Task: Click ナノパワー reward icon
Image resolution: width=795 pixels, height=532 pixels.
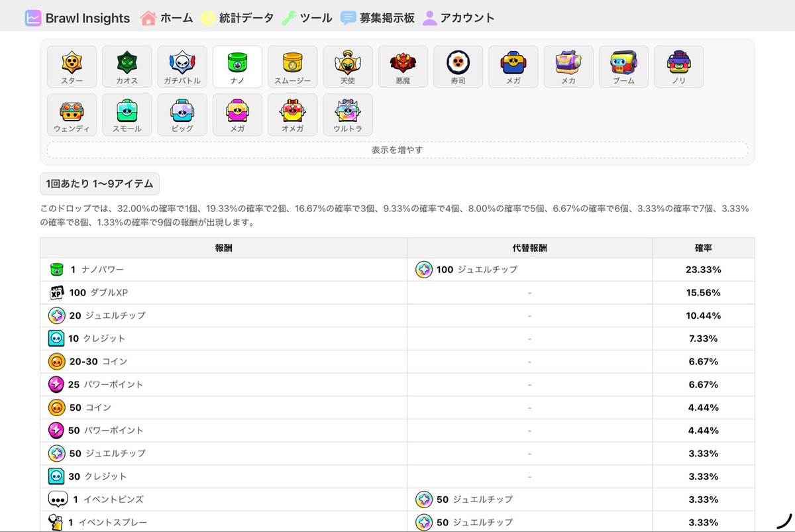Action: pos(56,270)
